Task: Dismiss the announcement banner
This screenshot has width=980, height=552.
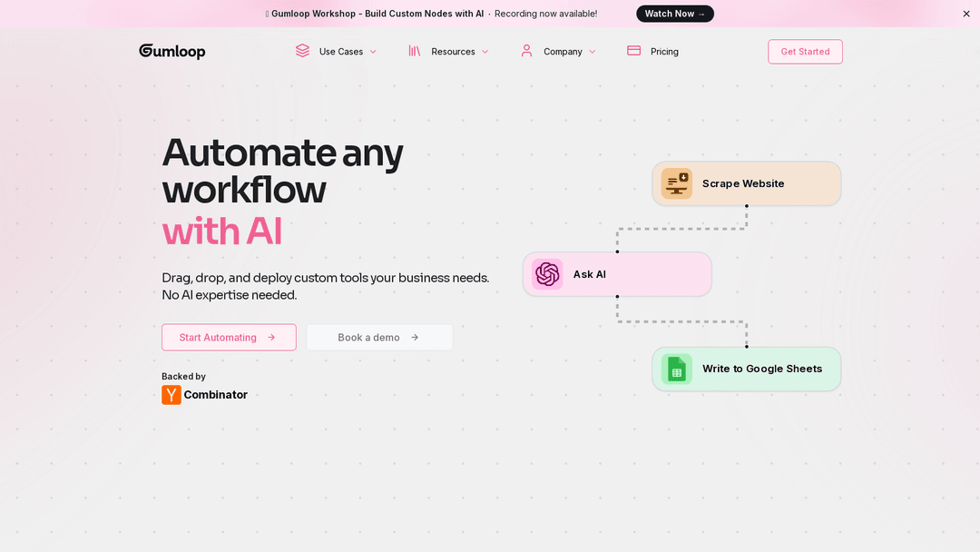Action: 966,14
